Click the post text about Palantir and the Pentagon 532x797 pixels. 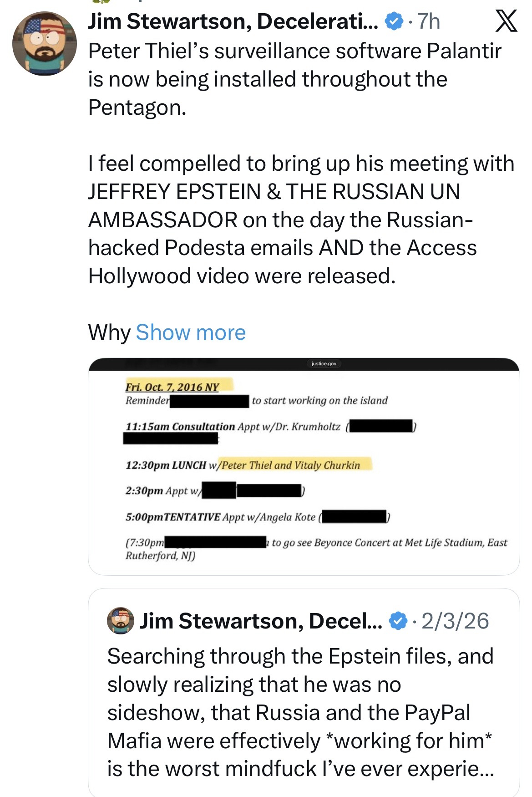click(x=294, y=79)
